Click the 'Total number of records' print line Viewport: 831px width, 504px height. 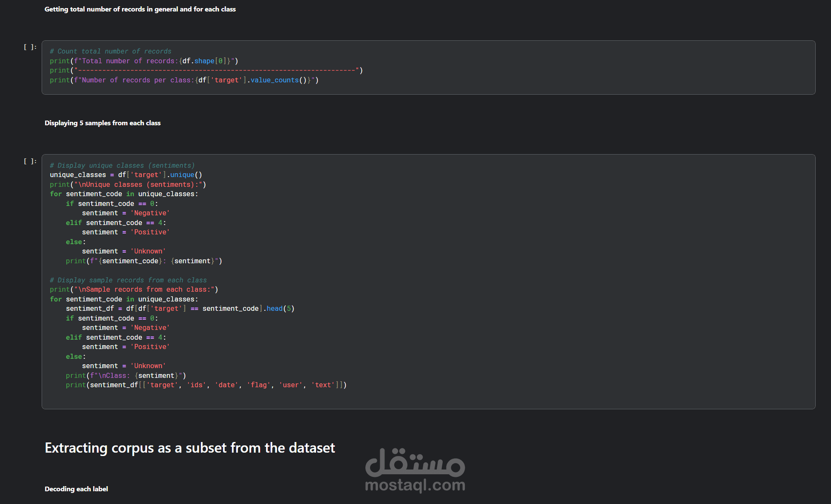144,61
